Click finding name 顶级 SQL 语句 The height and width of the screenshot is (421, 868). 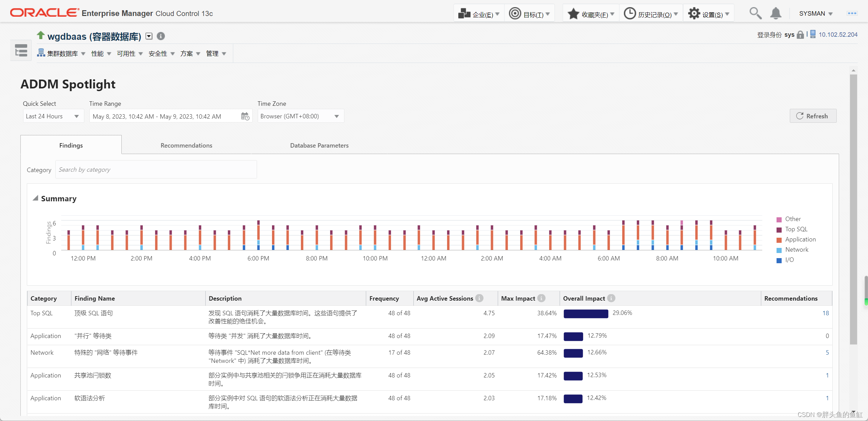pos(93,313)
